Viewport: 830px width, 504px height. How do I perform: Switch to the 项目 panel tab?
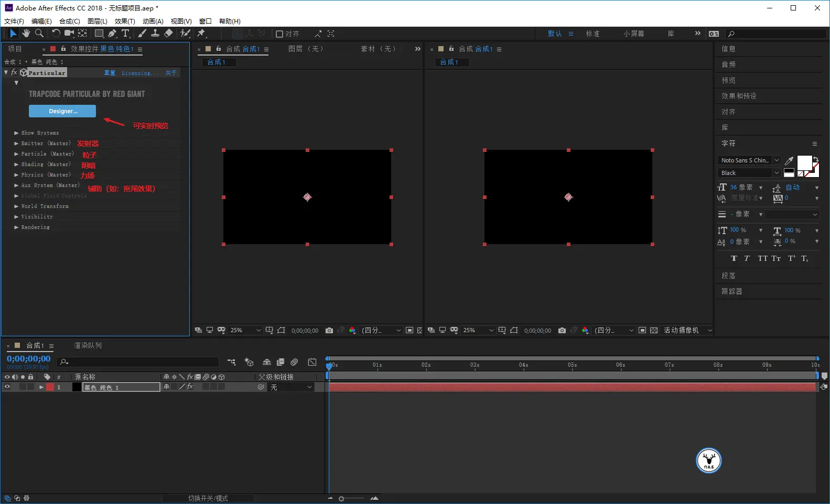15,49
